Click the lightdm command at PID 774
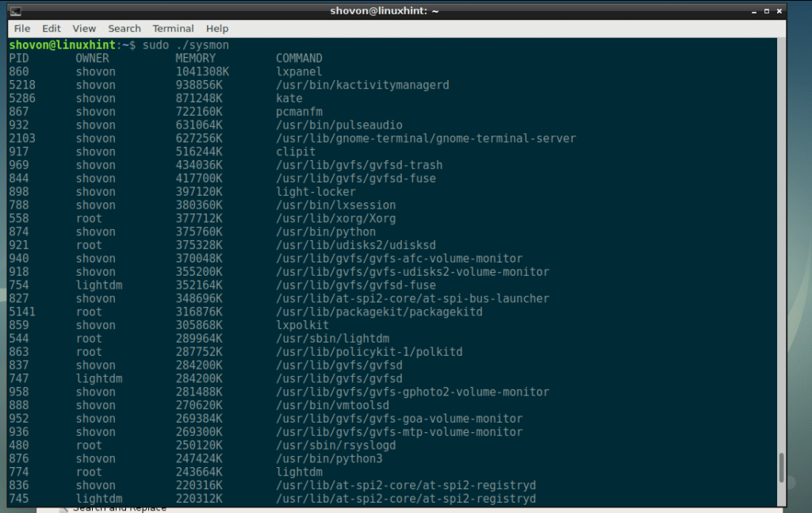Image resolution: width=812 pixels, height=513 pixels. point(299,472)
